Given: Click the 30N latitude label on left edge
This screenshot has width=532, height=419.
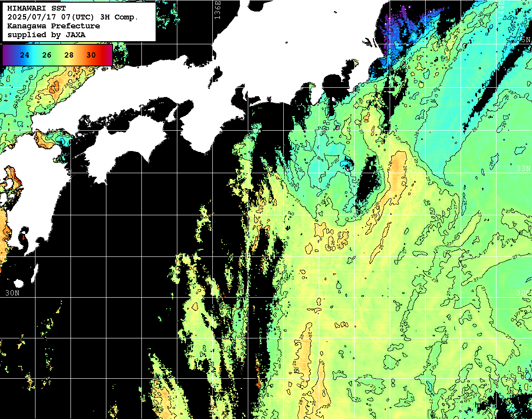Looking at the screenshot, I should pyautogui.click(x=12, y=293).
